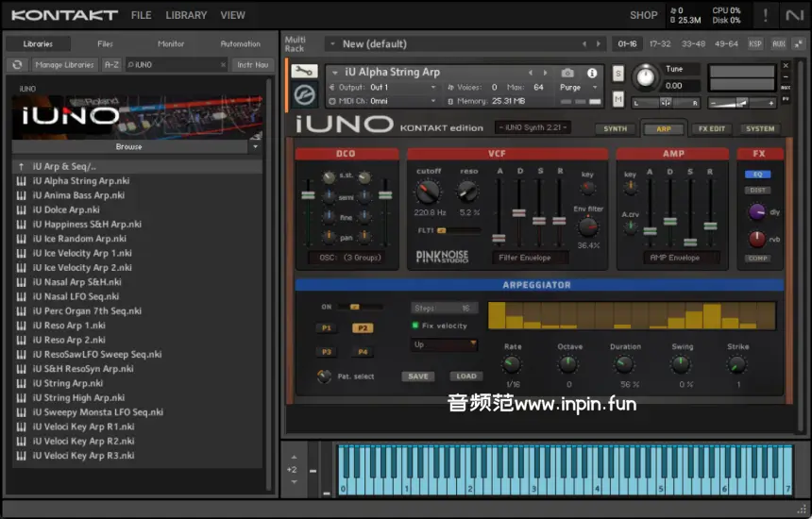Select arpeggiator pattern P3

pyautogui.click(x=327, y=352)
